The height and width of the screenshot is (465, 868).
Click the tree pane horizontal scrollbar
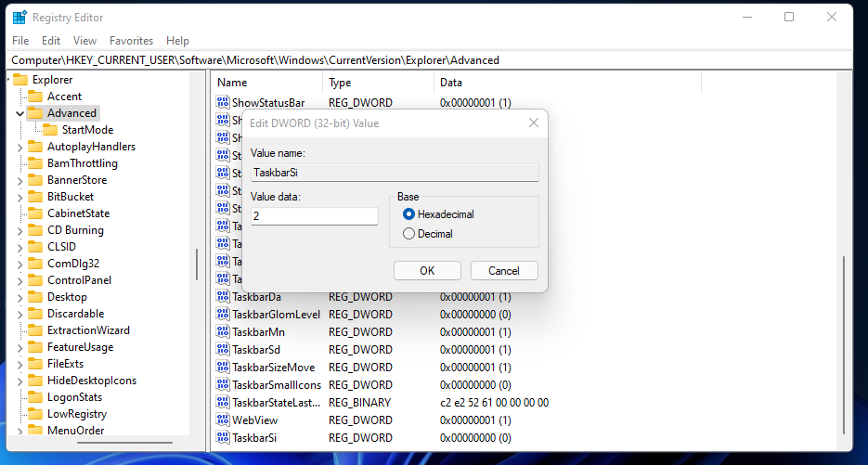[125, 443]
